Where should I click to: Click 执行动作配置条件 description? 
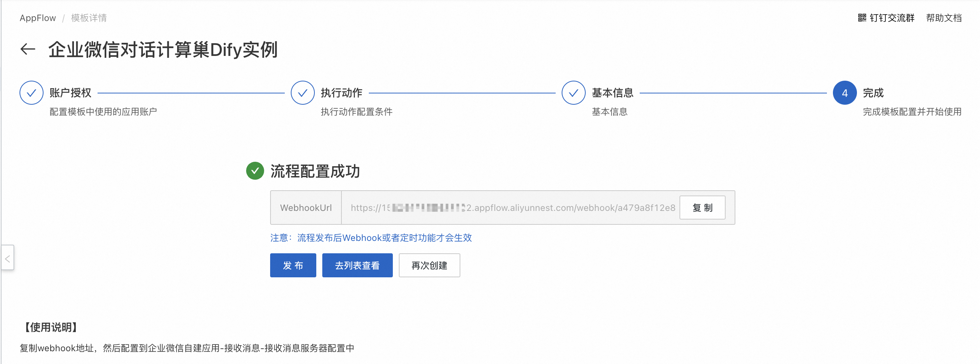coord(356,112)
